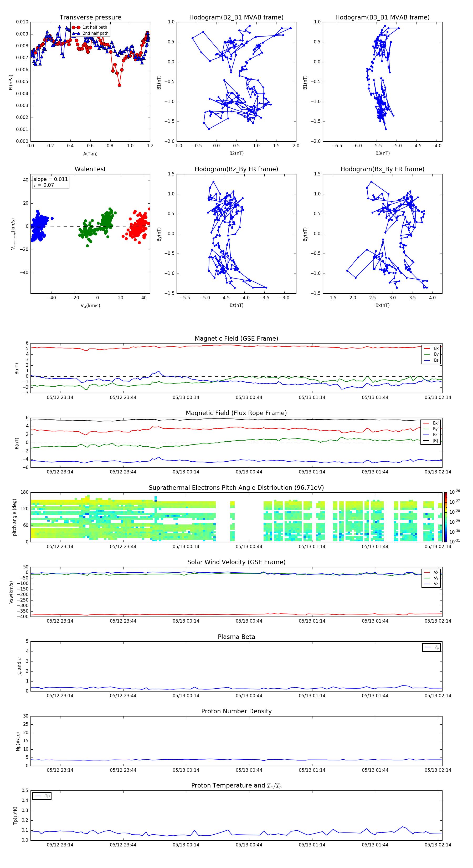The width and height of the screenshot is (473, 868).
Task: Click the 'Pt(nPa)' y-axis label
Action: point(11,82)
